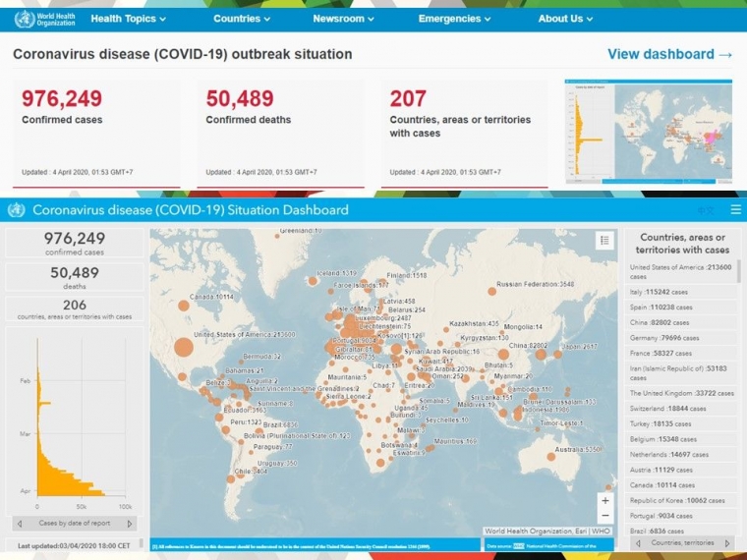Click the Last updated 03/04/2020 text
Viewport: 747px width, 560px height.
(x=74, y=545)
